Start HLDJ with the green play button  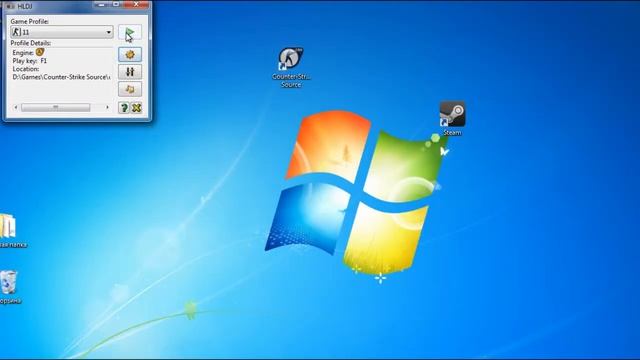[x=130, y=32]
